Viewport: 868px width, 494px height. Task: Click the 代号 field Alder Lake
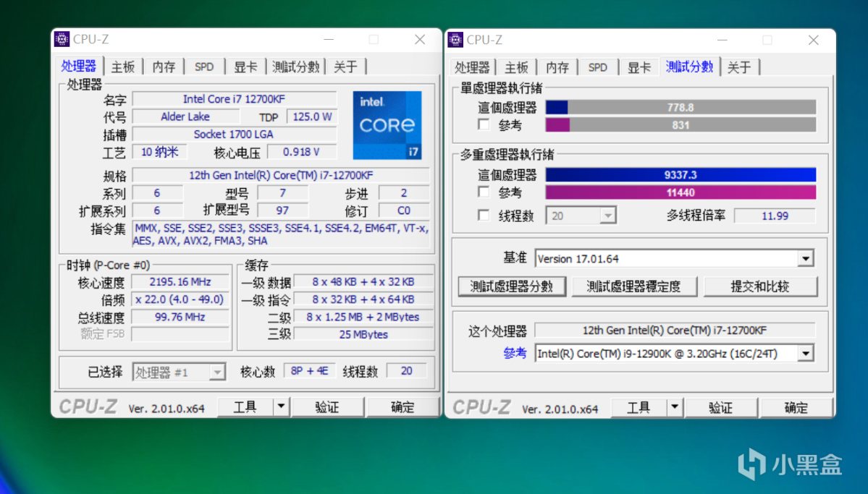coord(185,116)
